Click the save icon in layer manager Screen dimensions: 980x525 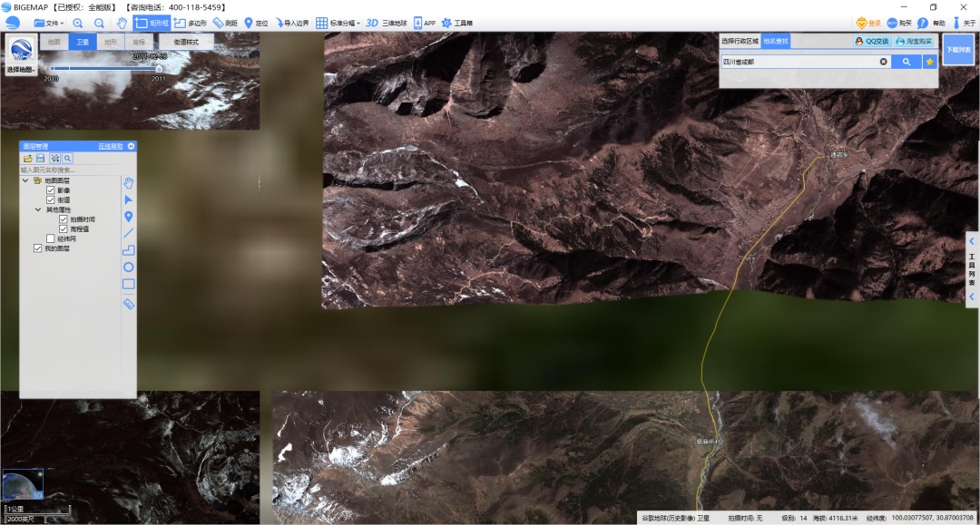40,158
